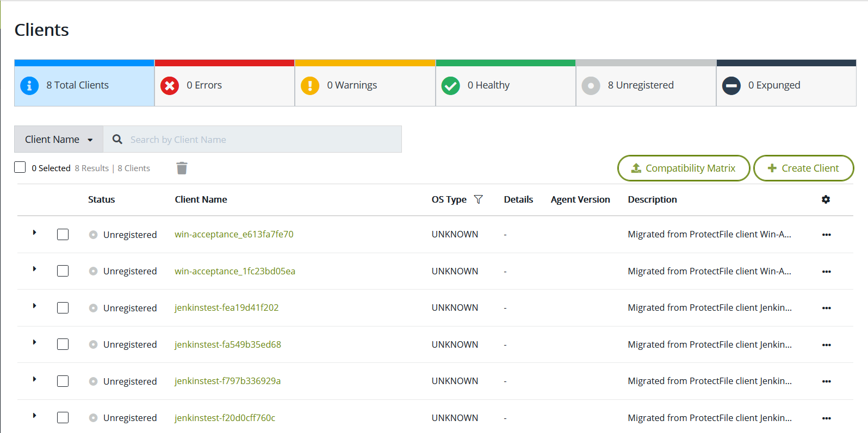Click the green Healthy checkmark icon
The width and height of the screenshot is (868, 433).
point(450,86)
